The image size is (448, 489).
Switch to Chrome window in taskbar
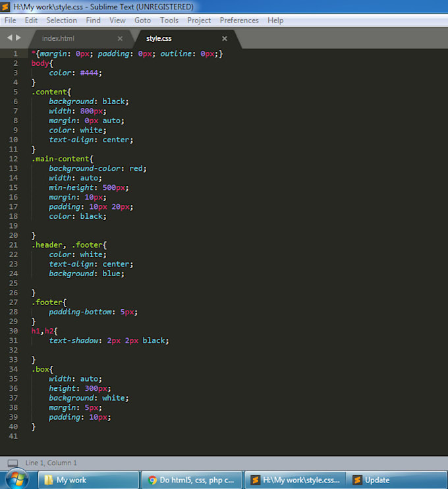click(191, 480)
